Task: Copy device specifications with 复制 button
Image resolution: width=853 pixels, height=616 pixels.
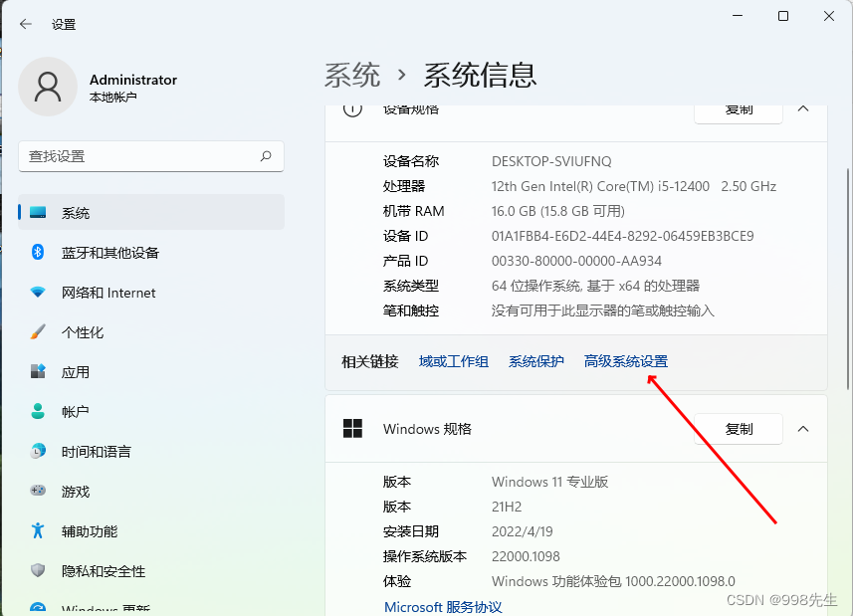Action: point(739,110)
